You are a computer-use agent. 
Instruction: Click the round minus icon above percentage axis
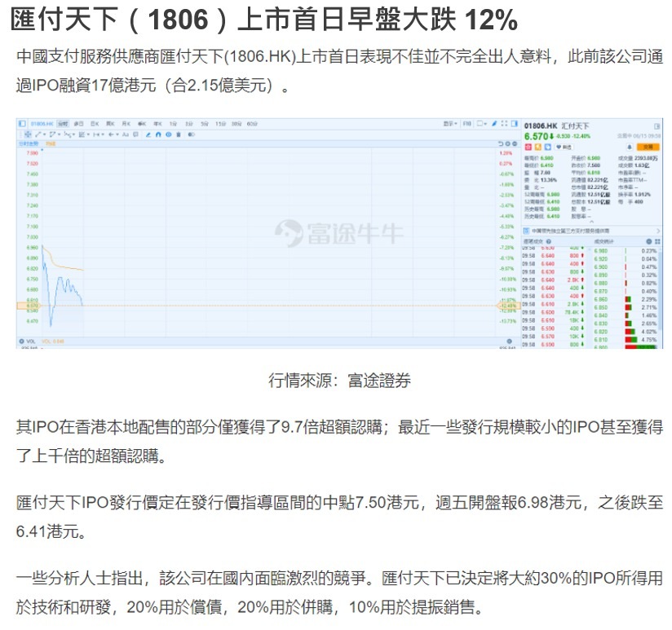click(x=515, y=144)
